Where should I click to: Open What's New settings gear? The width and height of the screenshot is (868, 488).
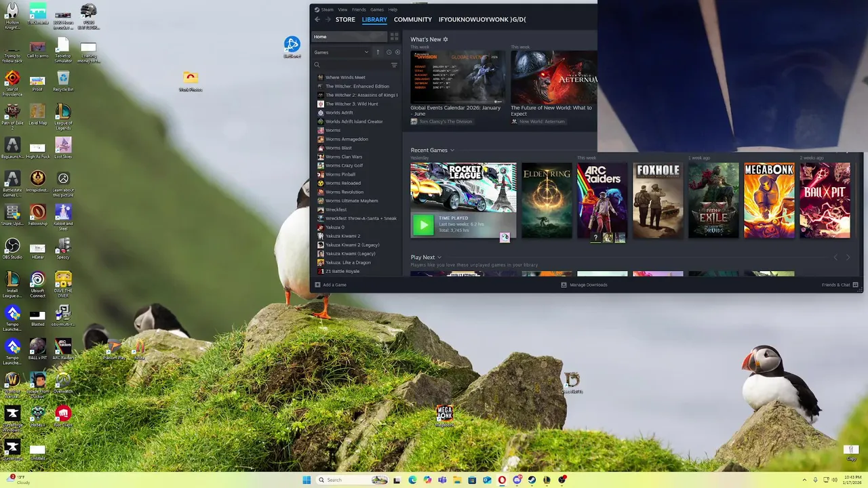(446, 39)
